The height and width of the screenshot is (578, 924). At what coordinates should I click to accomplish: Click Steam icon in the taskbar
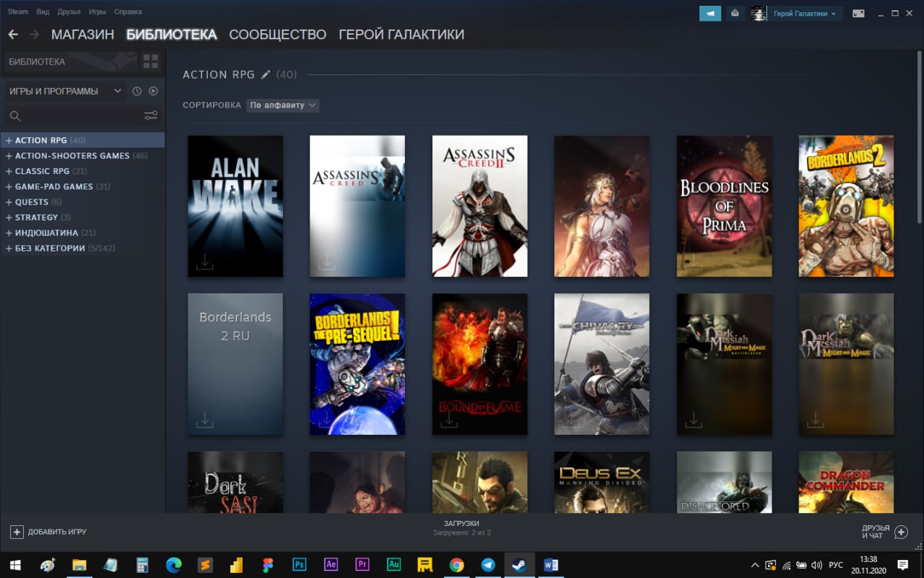519,565
